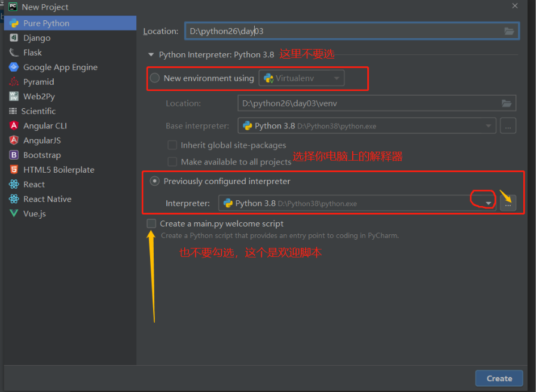This screenshot has height=392, width=537.
Task: Click the Scientific grid icon
Action: click(13, 111)
